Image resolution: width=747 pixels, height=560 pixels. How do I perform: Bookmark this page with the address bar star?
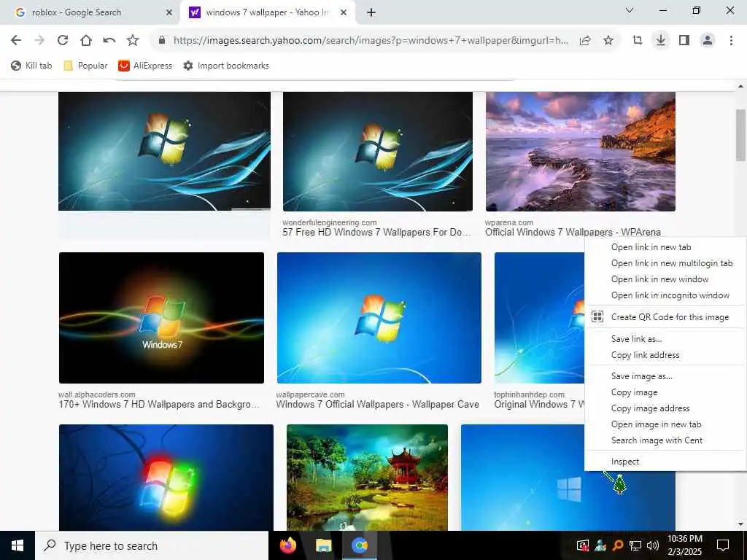click(x=608, y=41)
